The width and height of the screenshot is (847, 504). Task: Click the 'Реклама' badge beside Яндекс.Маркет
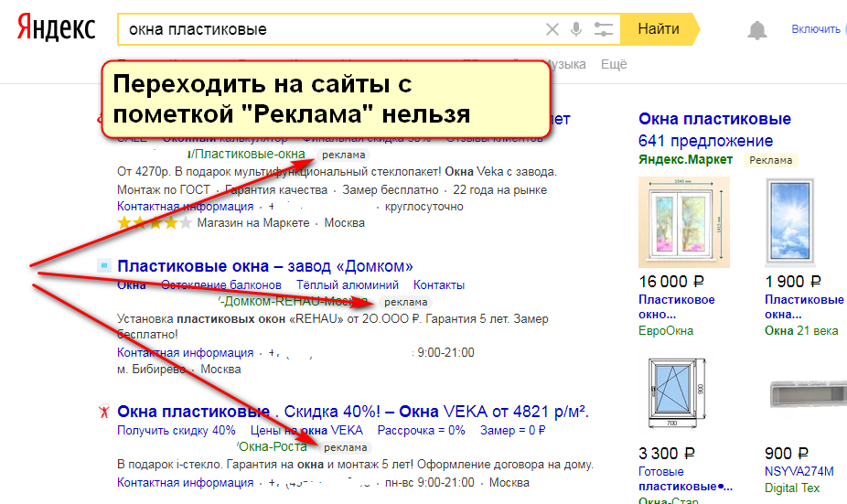(771, 160)
